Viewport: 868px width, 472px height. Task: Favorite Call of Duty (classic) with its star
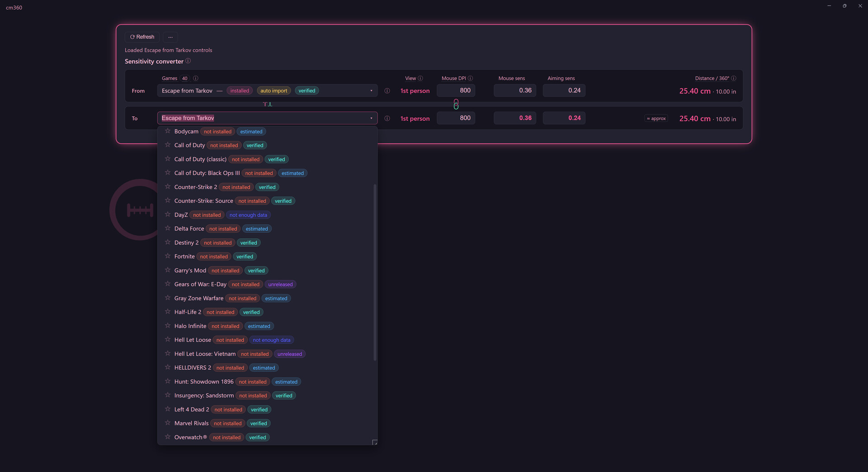pos(168,159)
